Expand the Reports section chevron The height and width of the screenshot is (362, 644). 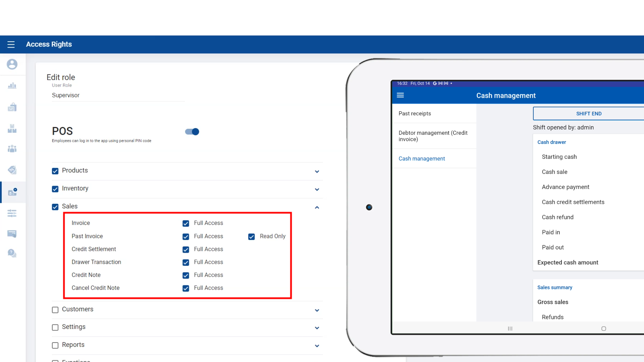pyautogui.click(x=317, y=346)
